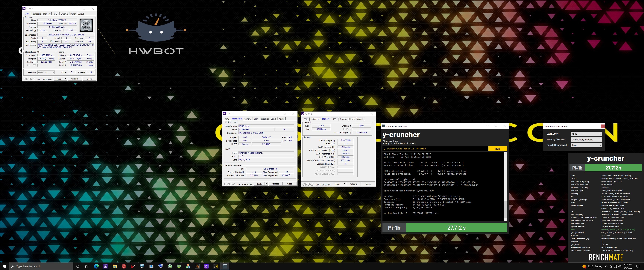Viewport: 644px width, 270px height.
Task: Click Total Computation Time line in output
Action: 423,163
